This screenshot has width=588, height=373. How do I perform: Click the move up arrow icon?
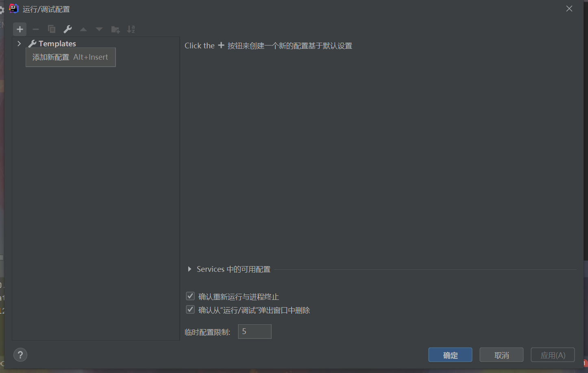(x=83, y=29)
